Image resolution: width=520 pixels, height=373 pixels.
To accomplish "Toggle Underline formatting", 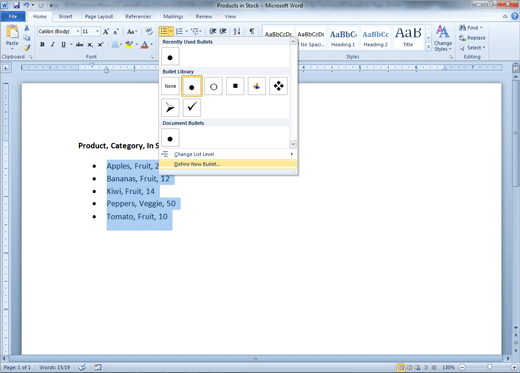I will pos(63,44).
